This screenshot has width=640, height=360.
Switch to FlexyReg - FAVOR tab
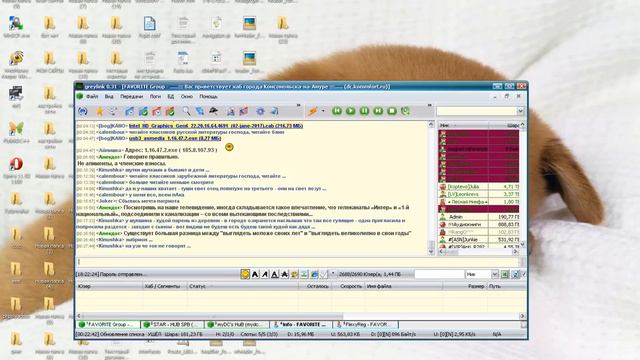(366, 324)
